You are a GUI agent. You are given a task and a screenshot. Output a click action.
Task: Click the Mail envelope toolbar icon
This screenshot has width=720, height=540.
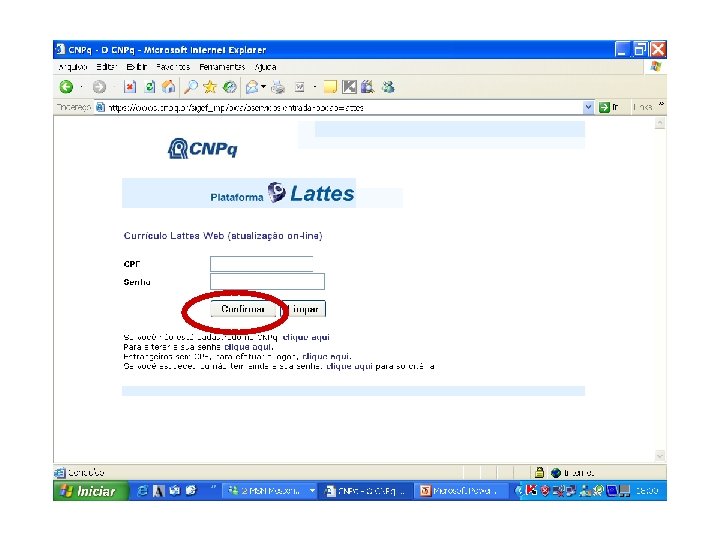click(252, 87)
